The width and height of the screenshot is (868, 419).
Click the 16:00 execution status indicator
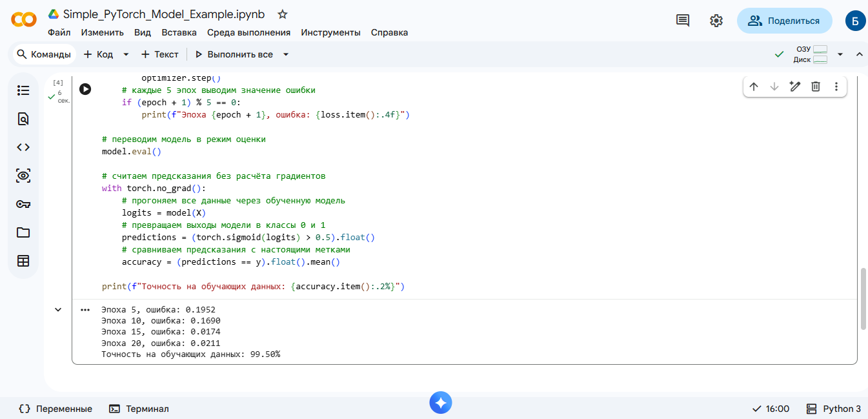(x=771, y=409)
